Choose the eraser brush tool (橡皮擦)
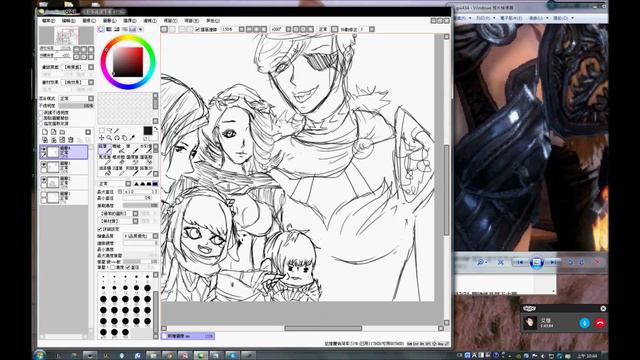Screen dimensions: 640x360 pyautogui.click(x=119, y=160)
